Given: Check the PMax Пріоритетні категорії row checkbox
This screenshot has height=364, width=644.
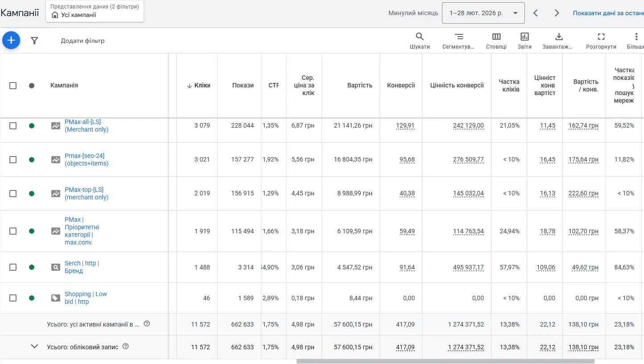Looking at the screenshot, I should [13, 231].
